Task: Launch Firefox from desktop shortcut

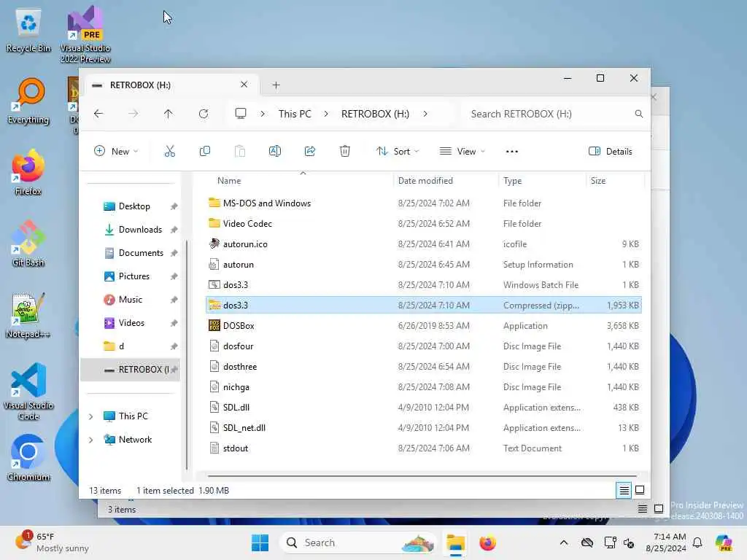Action: [x=28, y=172]
